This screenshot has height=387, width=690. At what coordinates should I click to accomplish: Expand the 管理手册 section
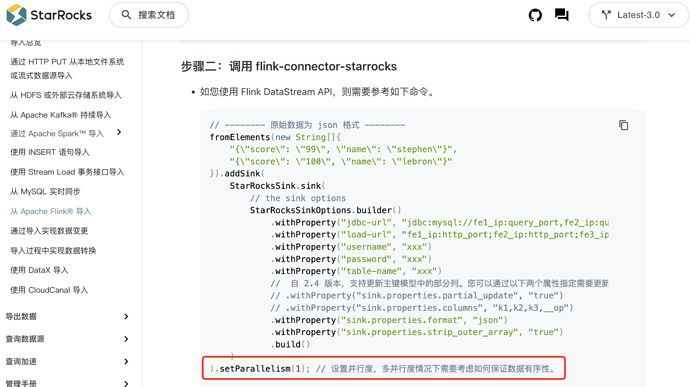click(x=126, y=383)
